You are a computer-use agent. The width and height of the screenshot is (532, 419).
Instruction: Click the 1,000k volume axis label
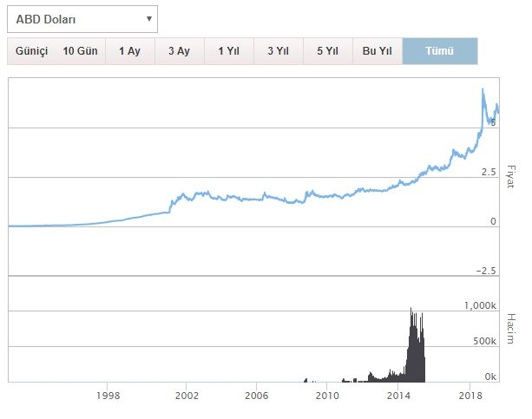478,305
